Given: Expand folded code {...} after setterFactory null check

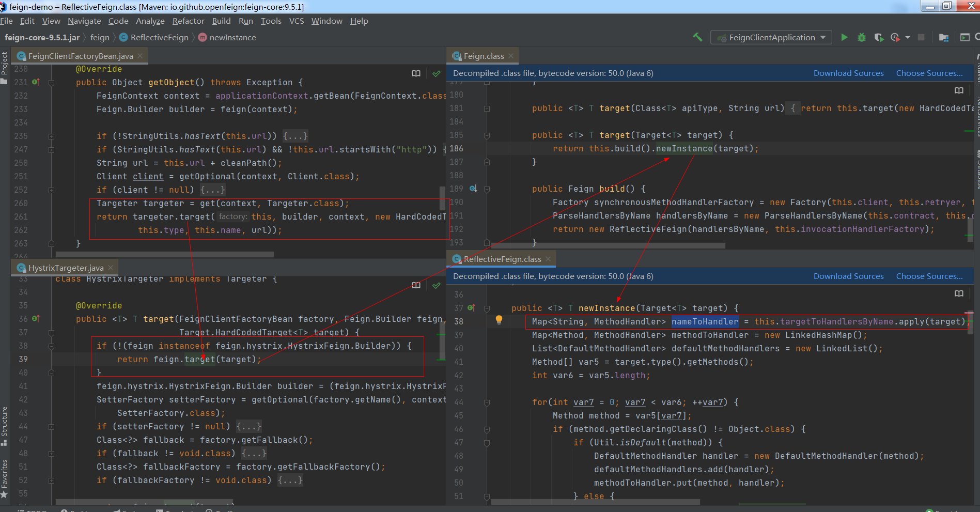Looking at the screenshot, I should coord(249,426).
